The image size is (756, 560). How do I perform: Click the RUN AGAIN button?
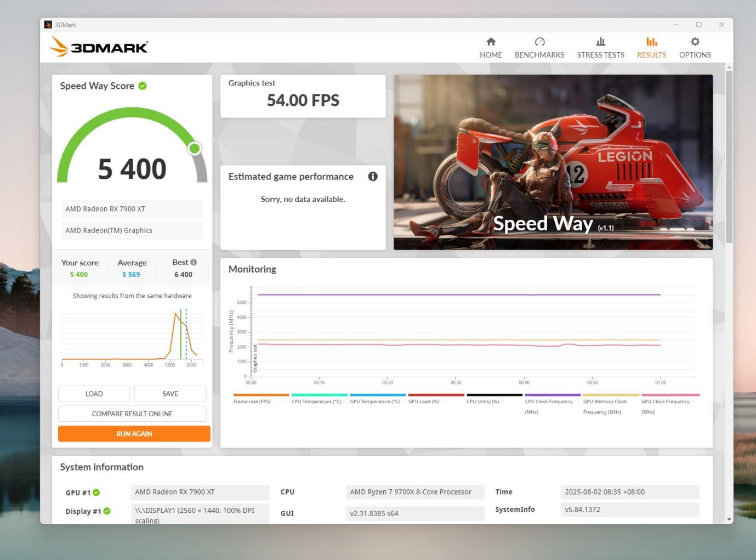tap(134, 434)
